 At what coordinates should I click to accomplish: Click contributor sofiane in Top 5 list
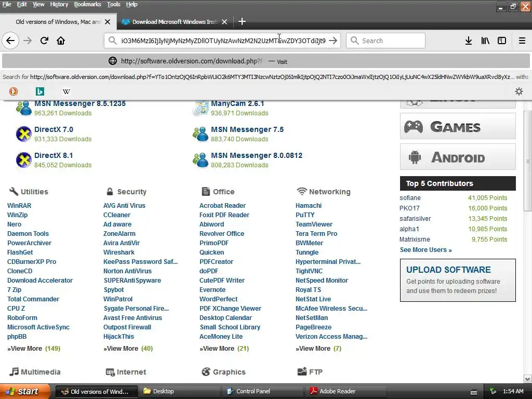tap(410, 198)
